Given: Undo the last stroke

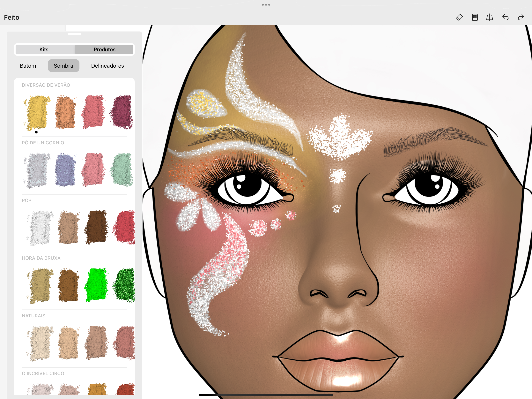Looking at the screenshot, I should [505, 17].
